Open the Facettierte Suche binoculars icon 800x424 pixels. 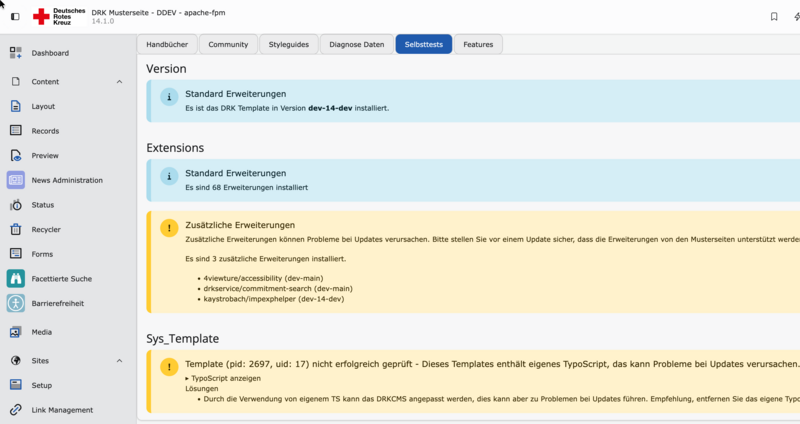click(x=15, y=278)
